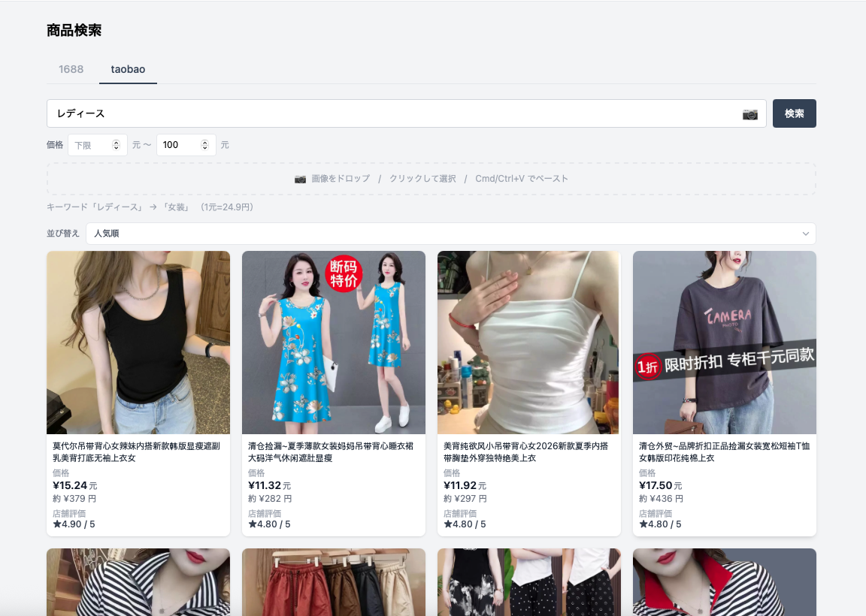Click the 検索 search button
The height and width of the screenshot is (616, 866).
794,113
